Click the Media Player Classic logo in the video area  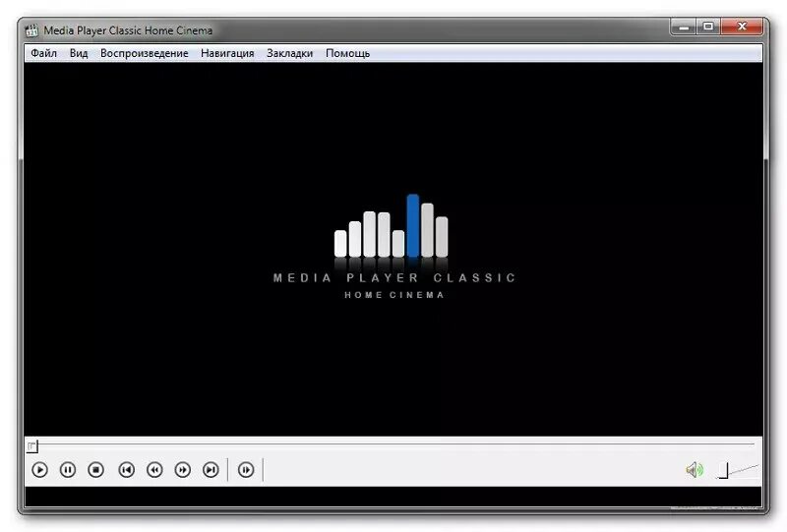tap(394, 247)
